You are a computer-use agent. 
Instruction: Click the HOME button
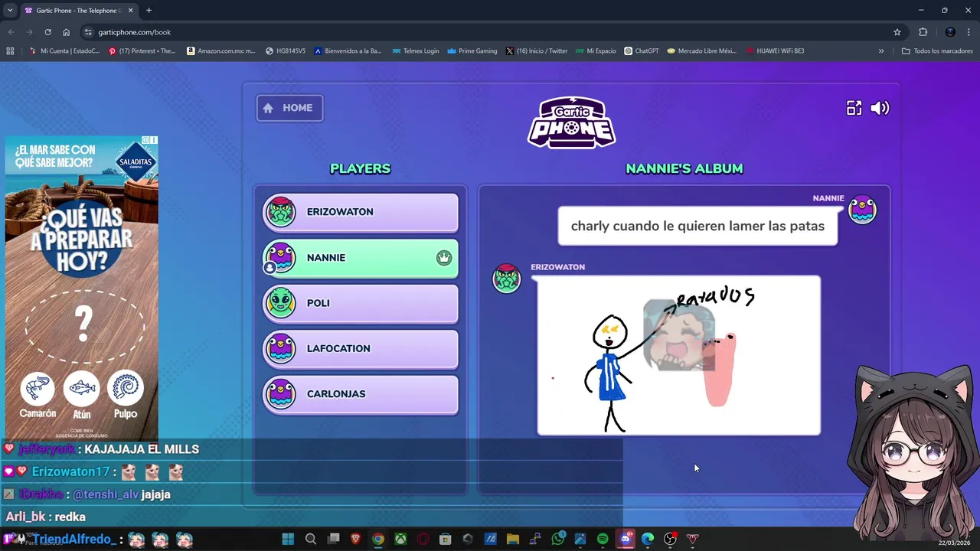tap(289, 108)
